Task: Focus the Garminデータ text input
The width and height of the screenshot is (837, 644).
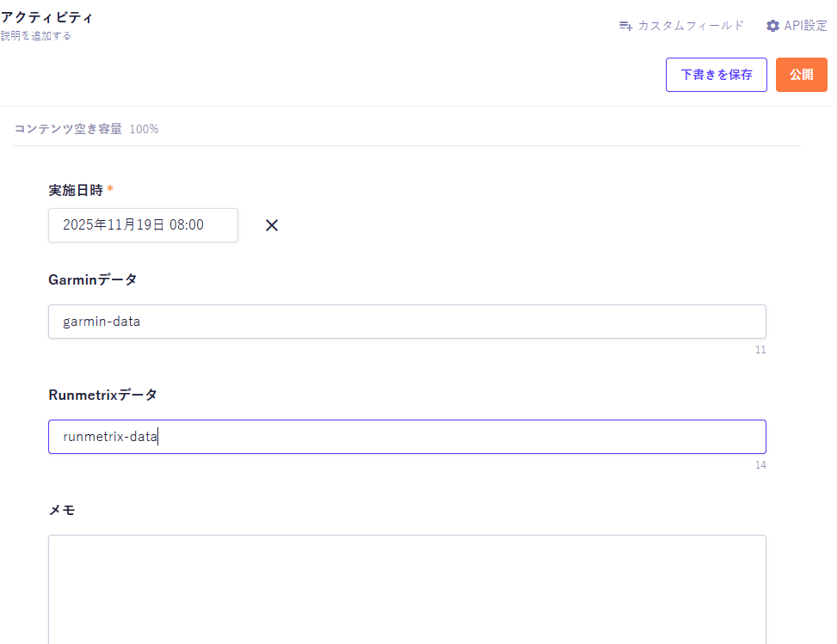Action: tap(407, 322)
